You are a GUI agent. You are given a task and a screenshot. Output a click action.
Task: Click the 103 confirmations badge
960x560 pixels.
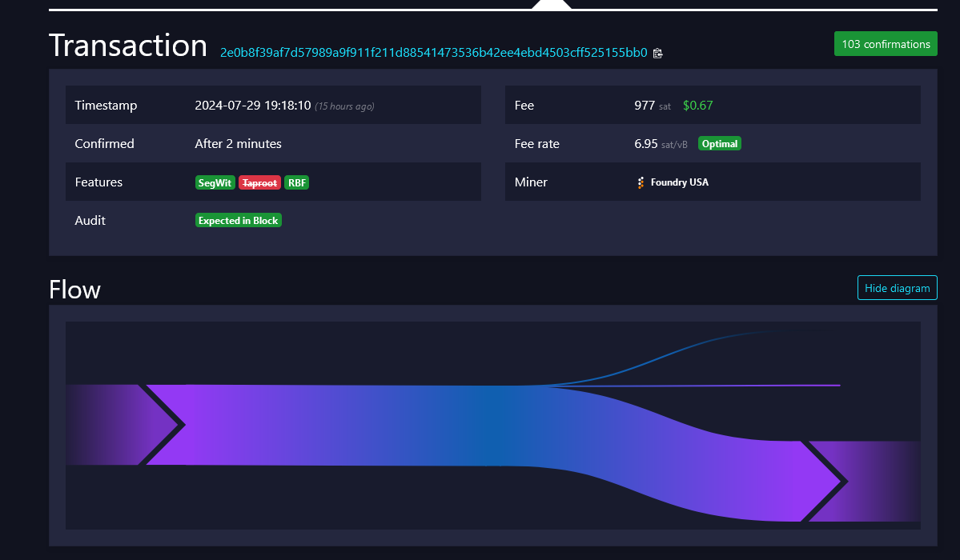[886, 44]
